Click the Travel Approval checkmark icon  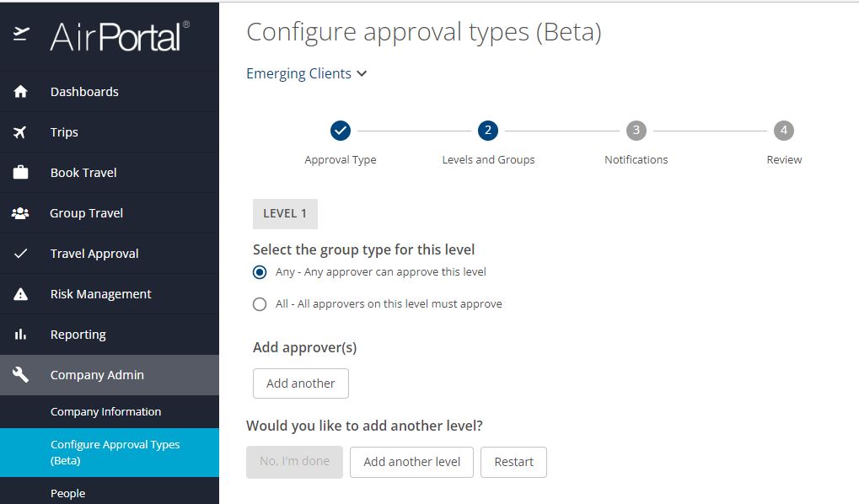(20, 254)
